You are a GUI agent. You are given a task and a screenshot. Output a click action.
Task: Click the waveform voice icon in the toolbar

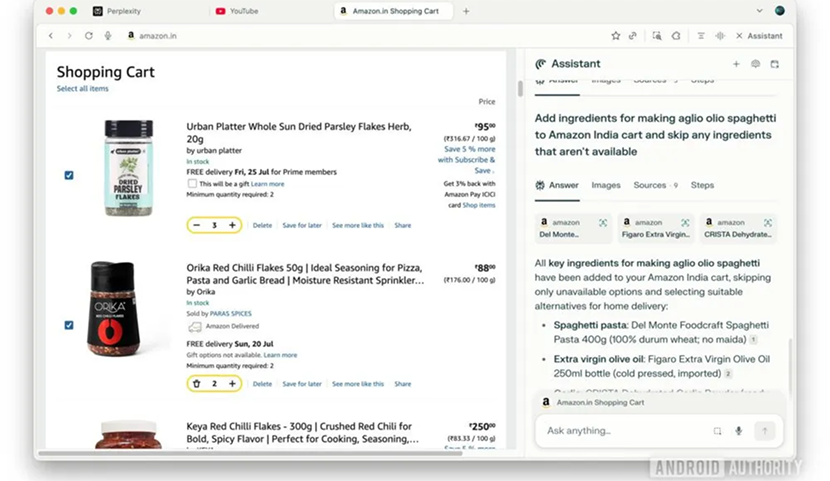[720, 36]
